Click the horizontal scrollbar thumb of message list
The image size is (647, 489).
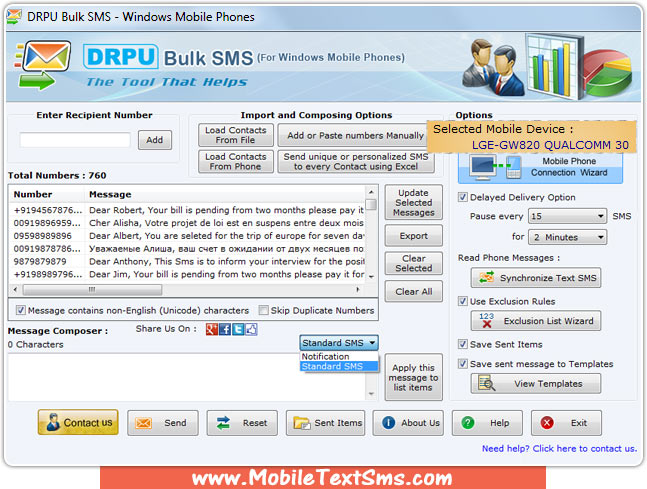click(x=92, y=290)
